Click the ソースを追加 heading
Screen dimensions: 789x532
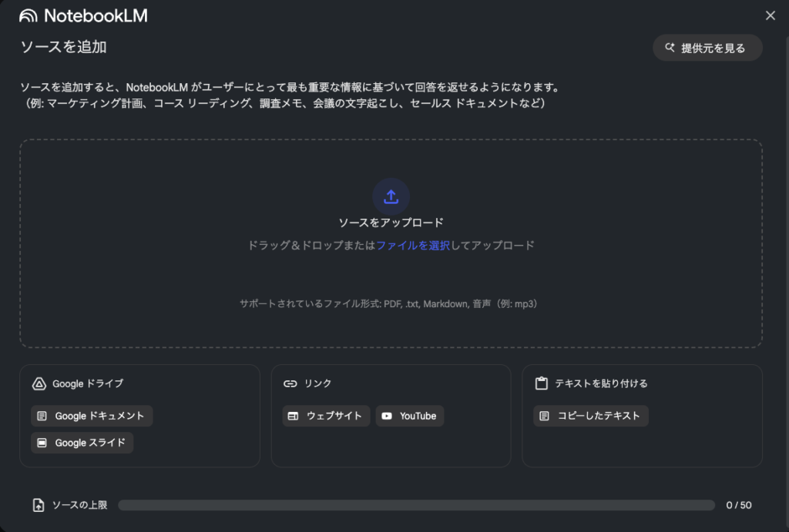(x=63, y=47)
